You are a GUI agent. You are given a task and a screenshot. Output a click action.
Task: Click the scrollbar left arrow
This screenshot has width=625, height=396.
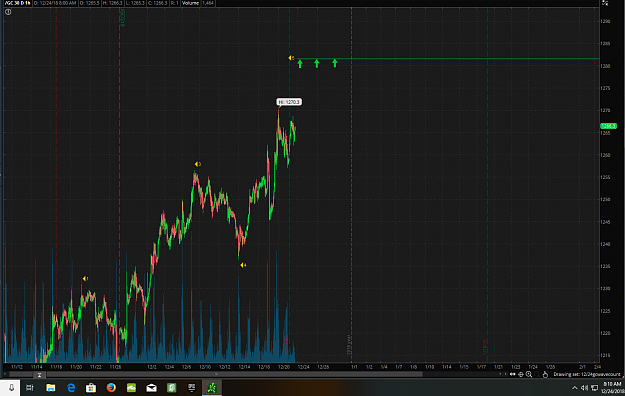tap(5, 374)
